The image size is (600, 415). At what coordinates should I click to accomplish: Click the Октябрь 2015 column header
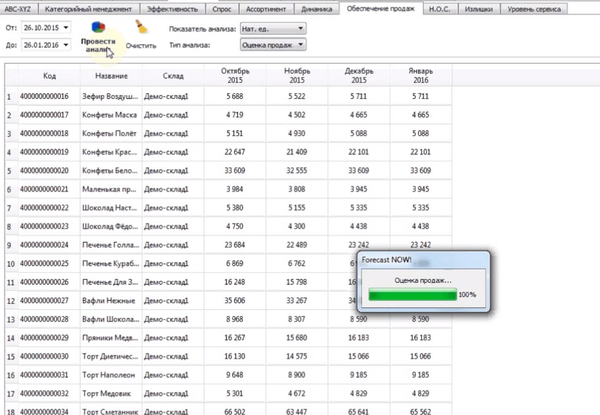235,76
